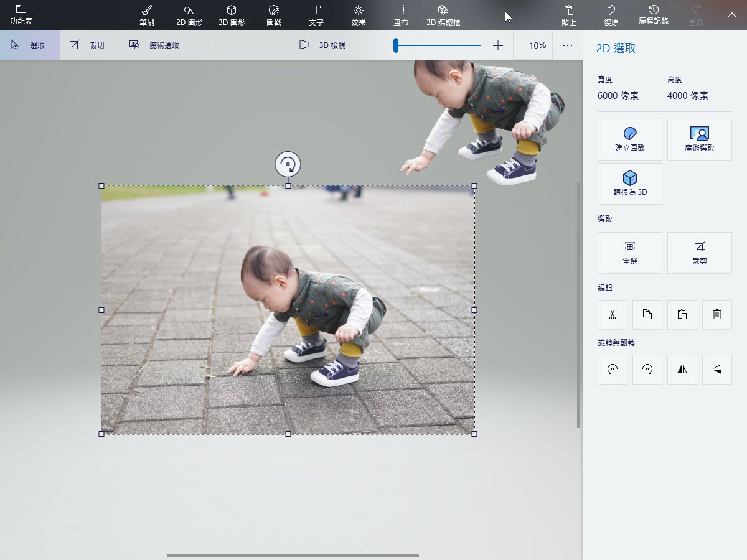
Task: Open the more options ellipsis menu
Action: (568, 45)
